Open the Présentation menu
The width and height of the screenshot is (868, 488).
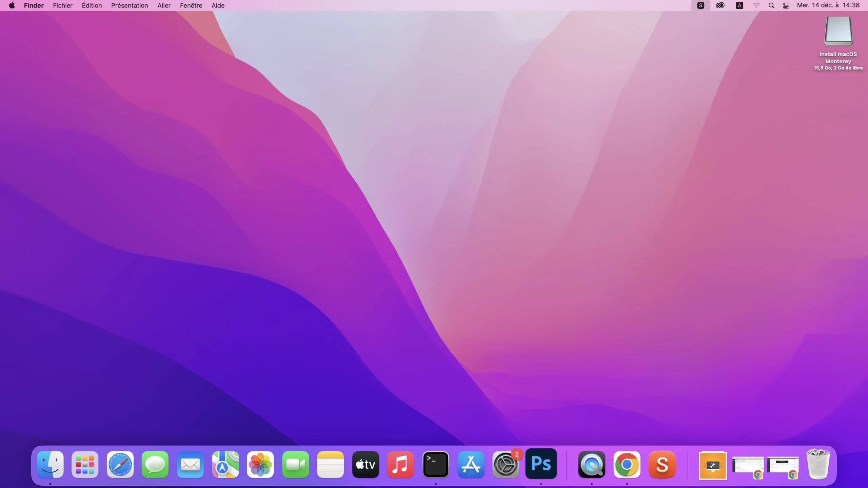(x=130, y=5)
